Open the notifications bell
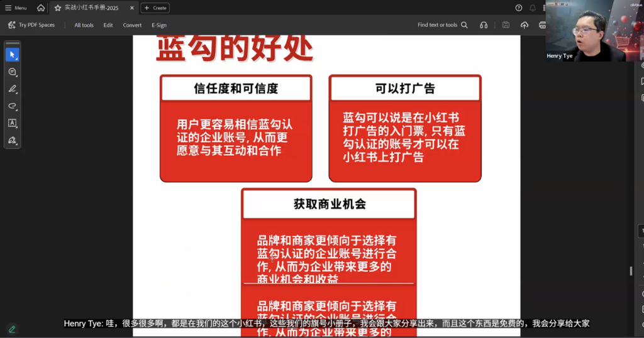Image resolution: width=644 pixels, height=338 pixels. click(532, 8)
